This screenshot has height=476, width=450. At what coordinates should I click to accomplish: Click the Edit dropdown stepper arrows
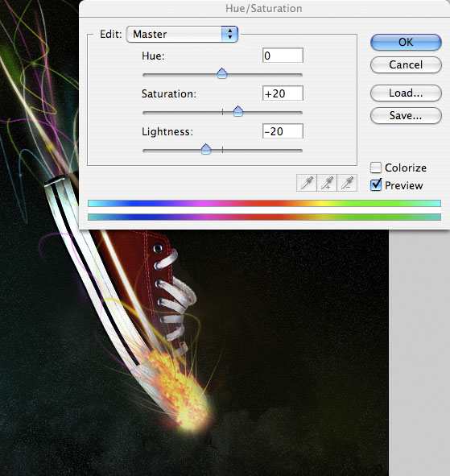229,34
